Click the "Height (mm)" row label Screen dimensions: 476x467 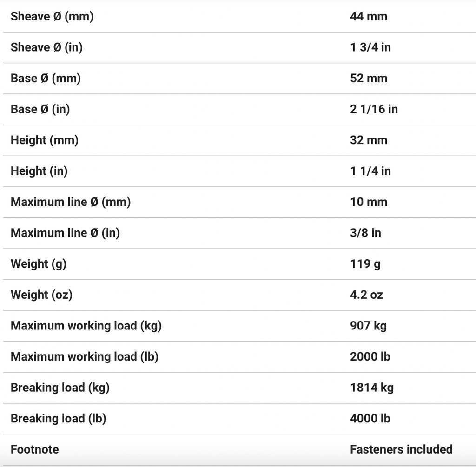[44, 140]
